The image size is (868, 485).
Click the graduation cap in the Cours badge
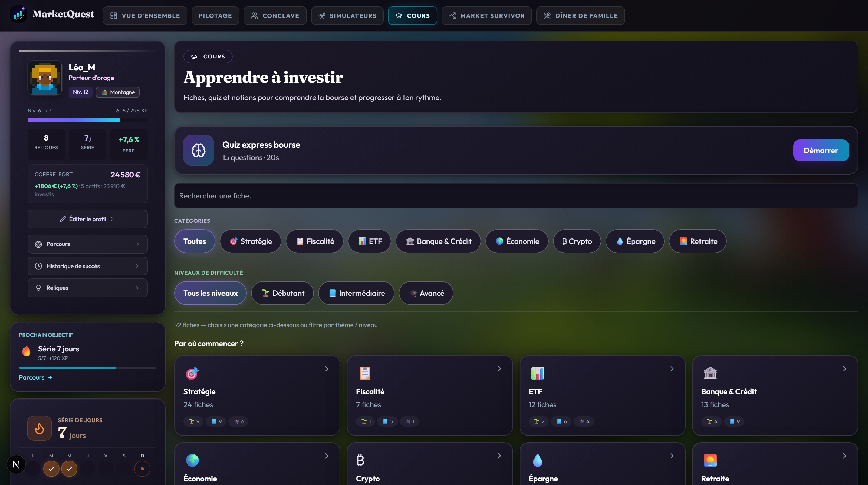194,57
